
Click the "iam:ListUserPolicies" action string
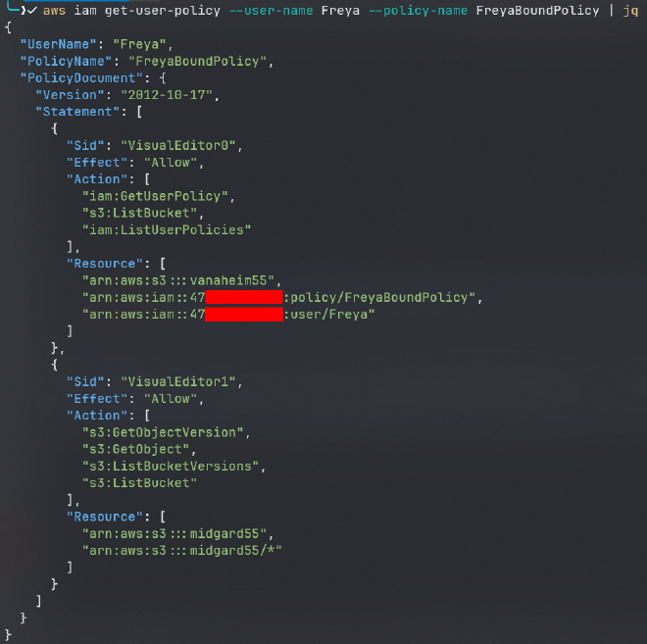click(x=167, y=229)
